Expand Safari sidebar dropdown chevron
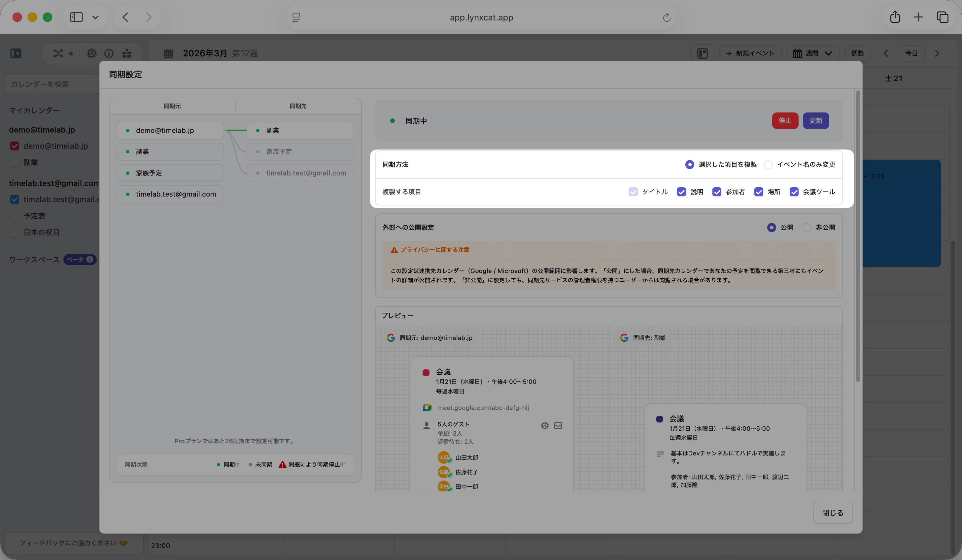Viewport: 962px width, 560px height. (x=95, y=17)
